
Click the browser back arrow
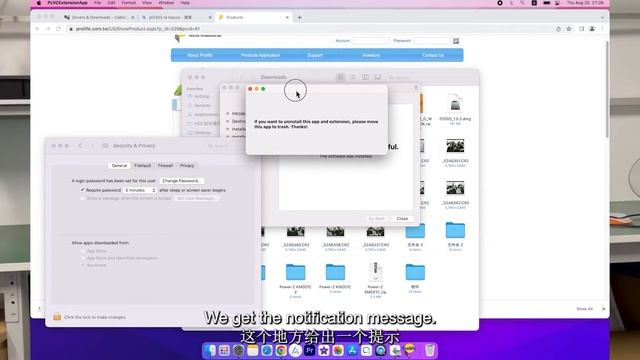(x=38, y=29)
